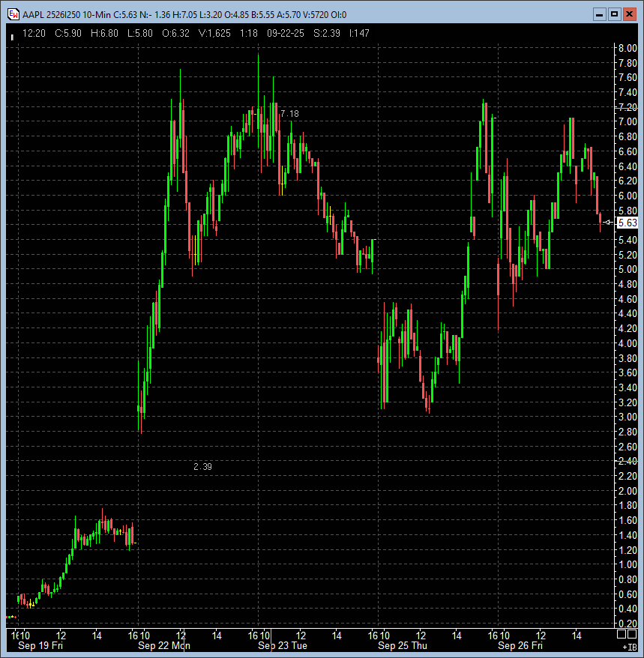Click the +IB label in bottom corner
Viewport: 644px width, 658px height.
[x=629, y=647]
